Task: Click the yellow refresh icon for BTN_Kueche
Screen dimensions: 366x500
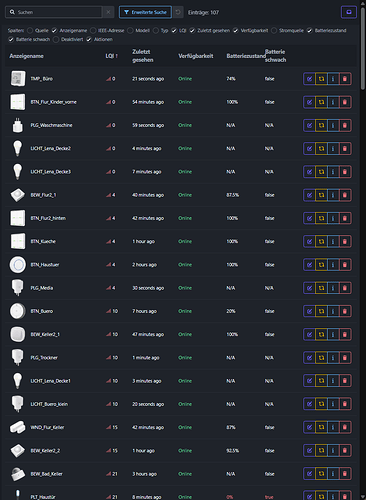Action: (x=321, y=241)
